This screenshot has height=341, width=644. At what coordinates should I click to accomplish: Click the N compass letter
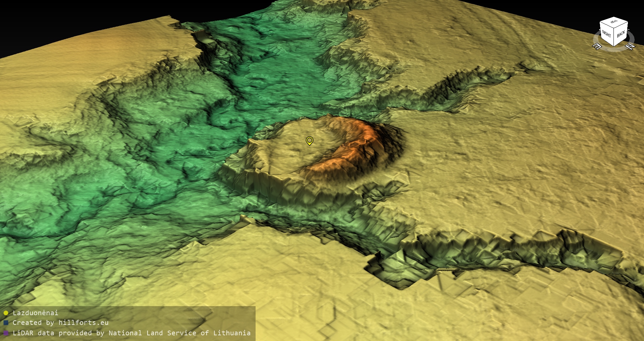[630, 46]
